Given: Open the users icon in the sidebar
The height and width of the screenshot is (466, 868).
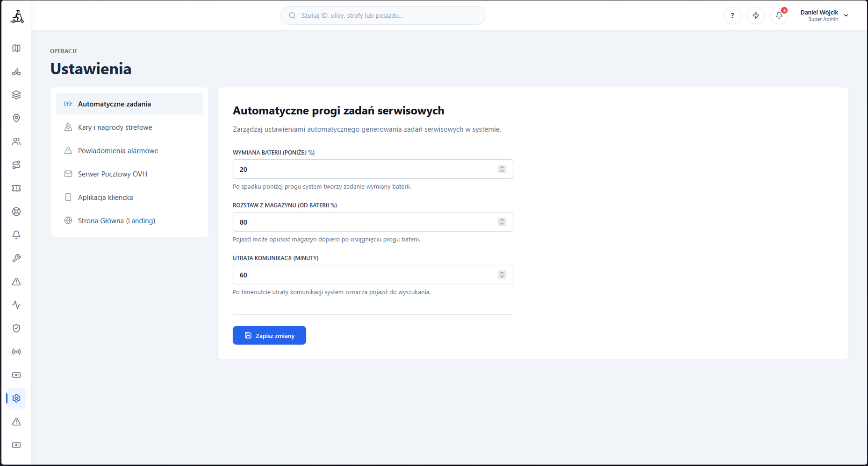Looking at the screenshot, I should tap(16, 141).
